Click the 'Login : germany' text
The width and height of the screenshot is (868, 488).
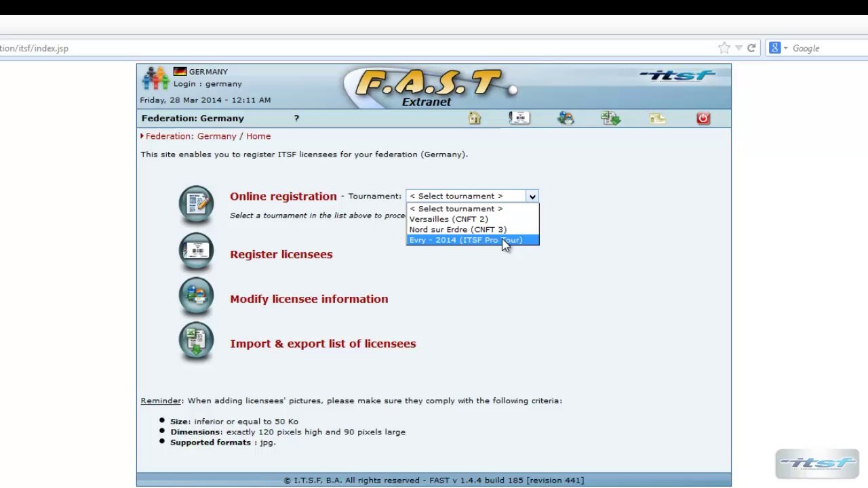tap(208, 84)
